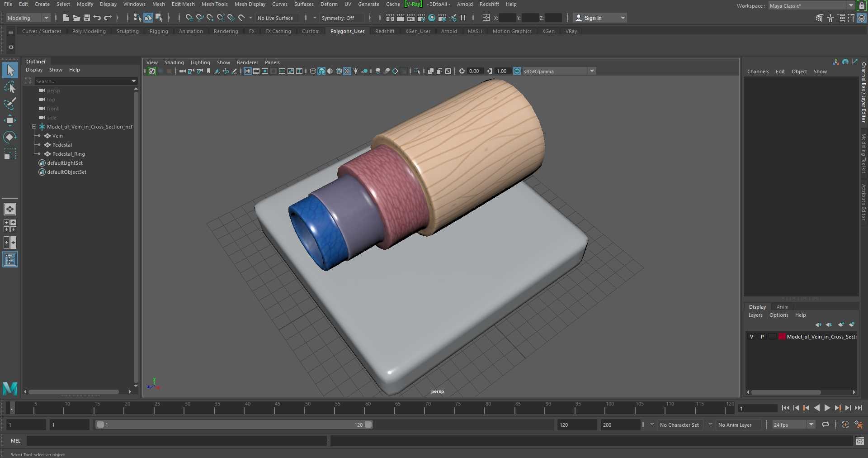This screenshot has height=458, width=868.
Task: Activate the Scale tool
Action: 10,154
